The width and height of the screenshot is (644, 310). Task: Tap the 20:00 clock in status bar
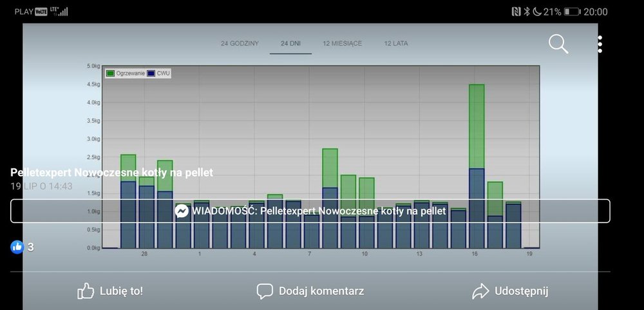click(596, 12)
